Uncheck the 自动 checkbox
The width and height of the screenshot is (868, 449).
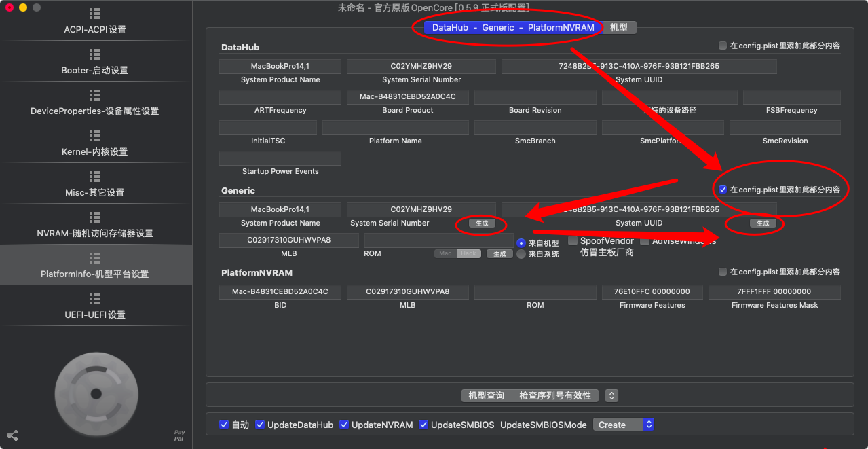(x=224, y=425)
